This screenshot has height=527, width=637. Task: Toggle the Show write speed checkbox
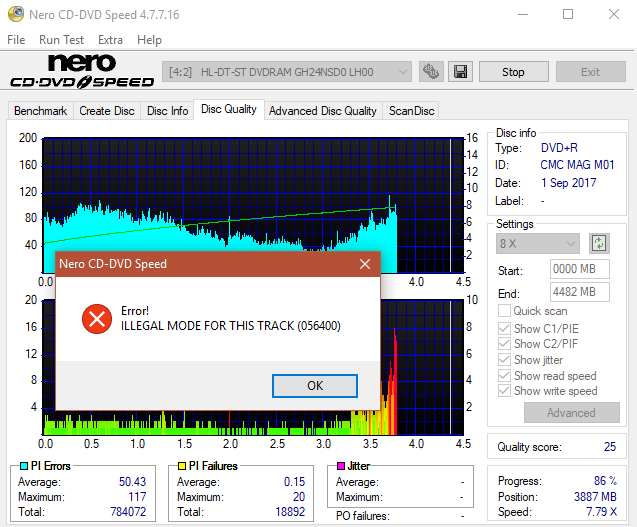[504, 391]
